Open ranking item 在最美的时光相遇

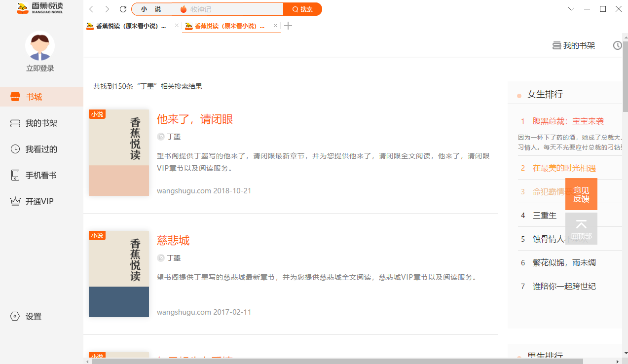tap(564, 168)
